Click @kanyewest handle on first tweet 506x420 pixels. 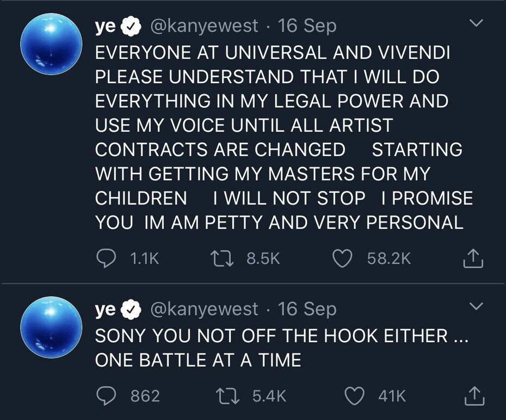tap(204, 26)
